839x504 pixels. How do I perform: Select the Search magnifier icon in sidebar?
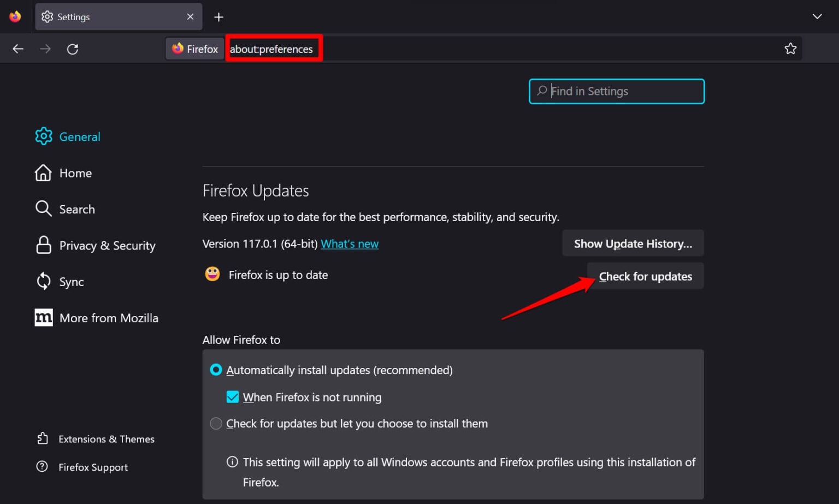43,209
